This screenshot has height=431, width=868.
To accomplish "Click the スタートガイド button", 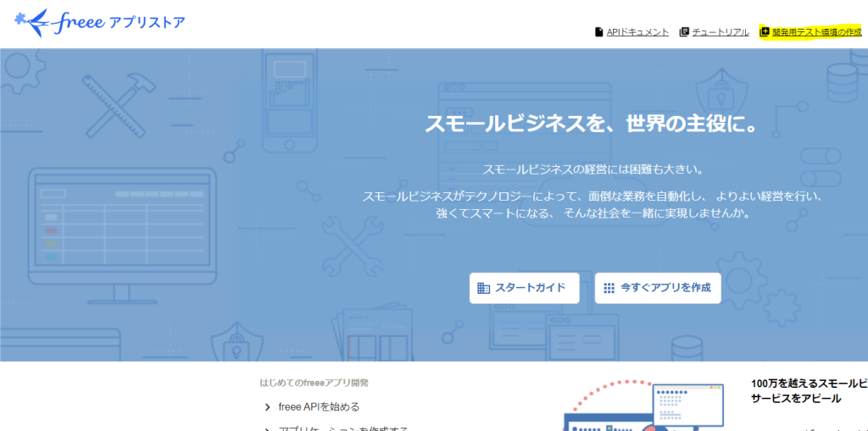I will [524, 288].
